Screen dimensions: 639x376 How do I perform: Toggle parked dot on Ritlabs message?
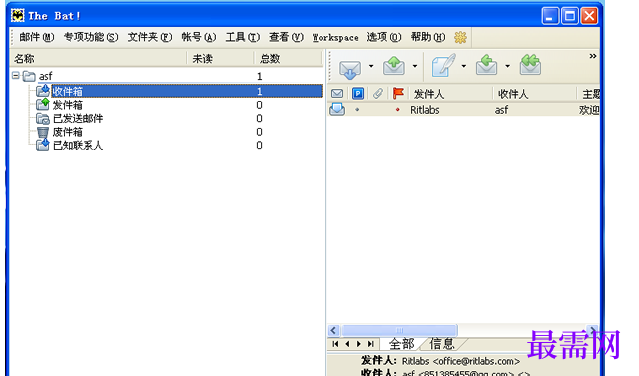357,110
